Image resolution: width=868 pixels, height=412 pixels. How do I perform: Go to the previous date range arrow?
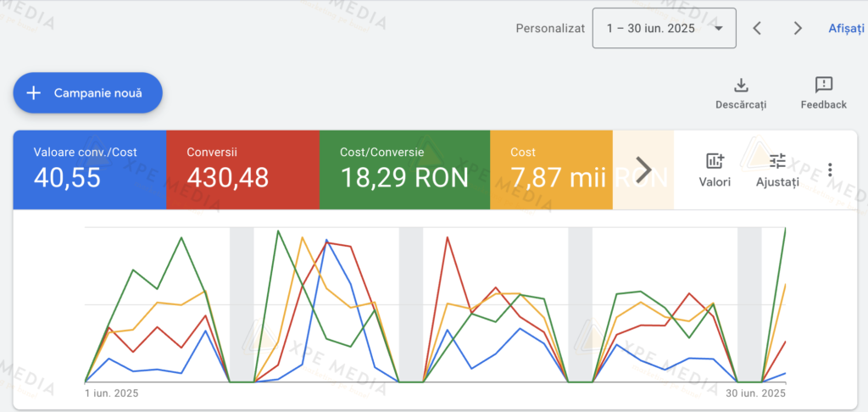[x=757, y=28]
